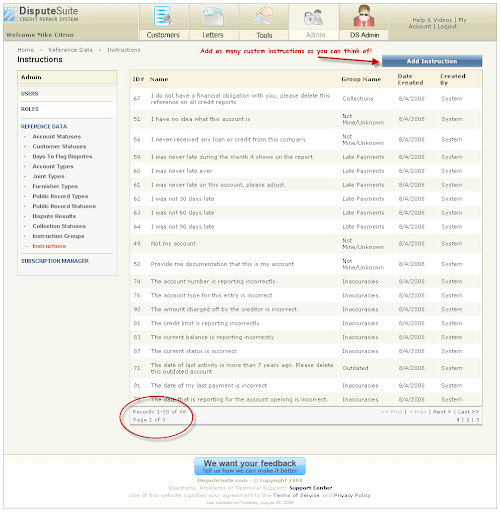Open the Letters folder icon
Viewport: 500px width, 512px height.
(x=213, y=16)
